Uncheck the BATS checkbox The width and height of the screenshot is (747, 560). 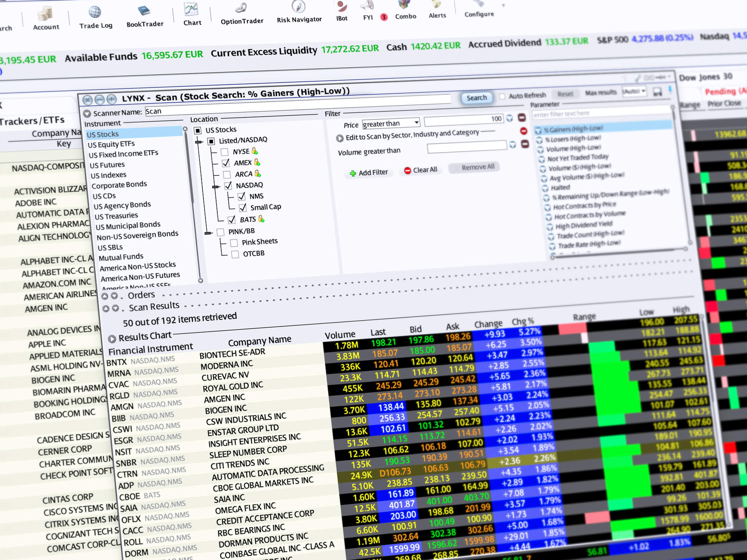(x=232, y=220)
